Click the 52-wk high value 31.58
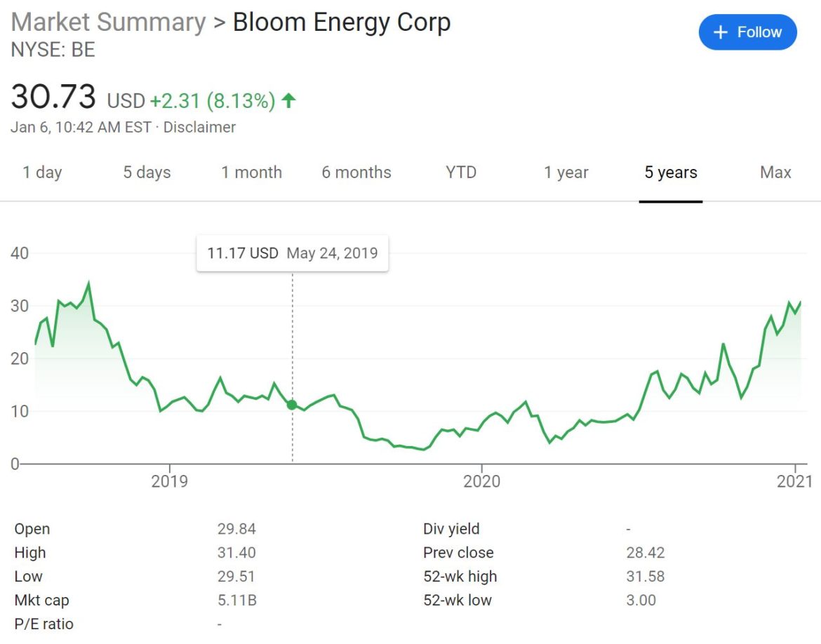This screenshot has width=821, height=644. coord(647,576)
